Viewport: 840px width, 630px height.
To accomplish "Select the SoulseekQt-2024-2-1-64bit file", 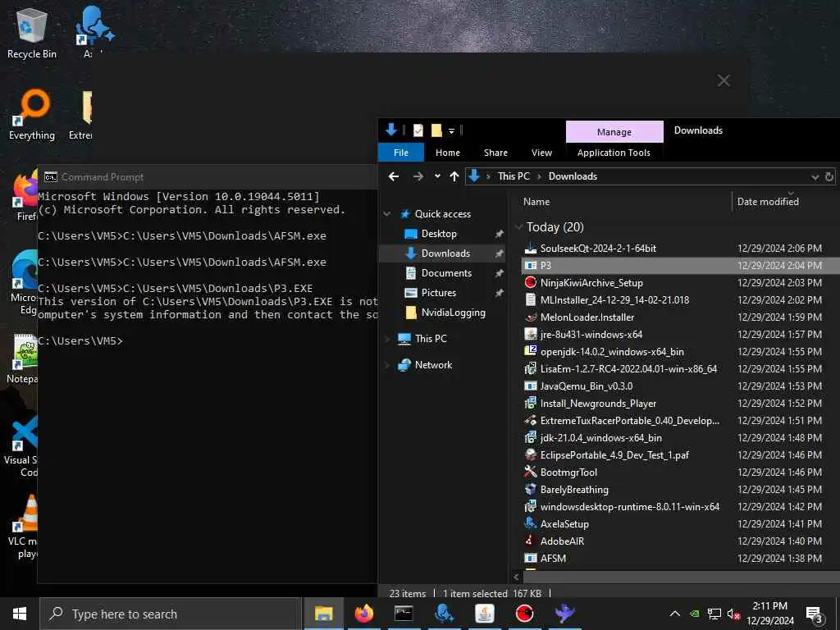I will (598, 248).
